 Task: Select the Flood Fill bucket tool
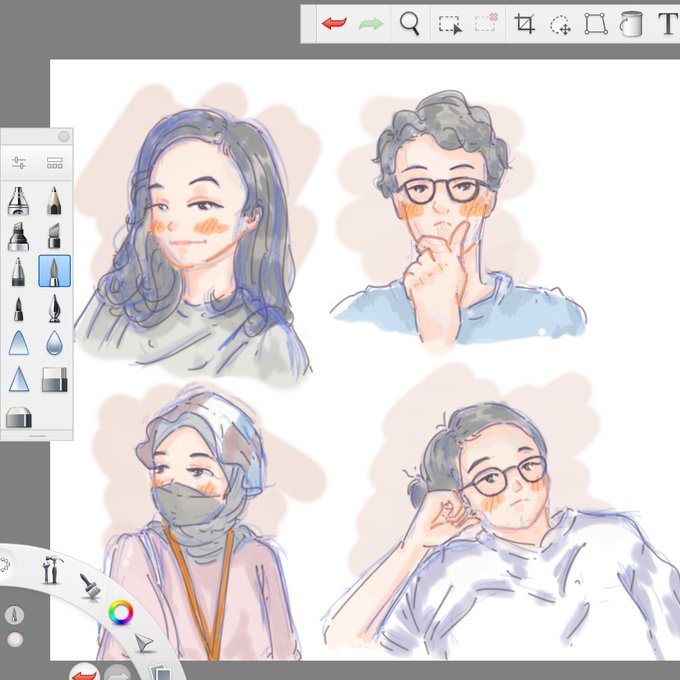point(631,23)
